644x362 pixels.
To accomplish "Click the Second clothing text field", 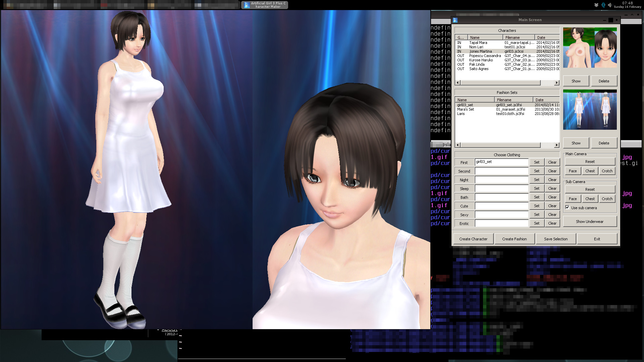I will coord(501,171).
